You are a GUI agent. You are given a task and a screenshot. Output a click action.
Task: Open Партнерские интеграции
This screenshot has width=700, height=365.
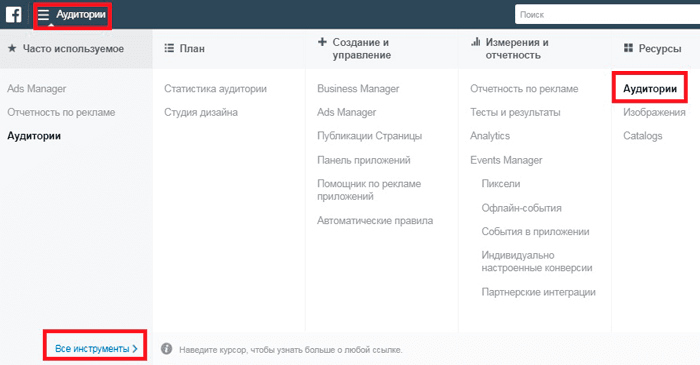pyautogui.click(x=538, y=292)
